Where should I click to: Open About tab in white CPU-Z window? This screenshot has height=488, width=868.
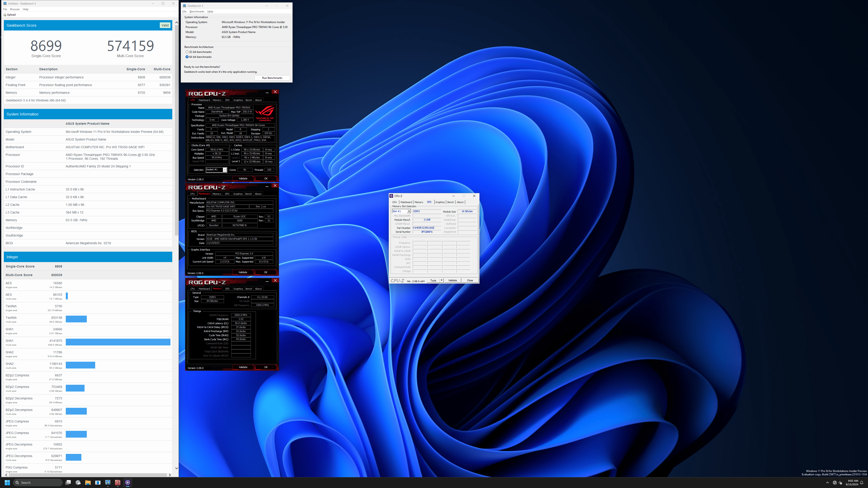[x=460, y=202]
